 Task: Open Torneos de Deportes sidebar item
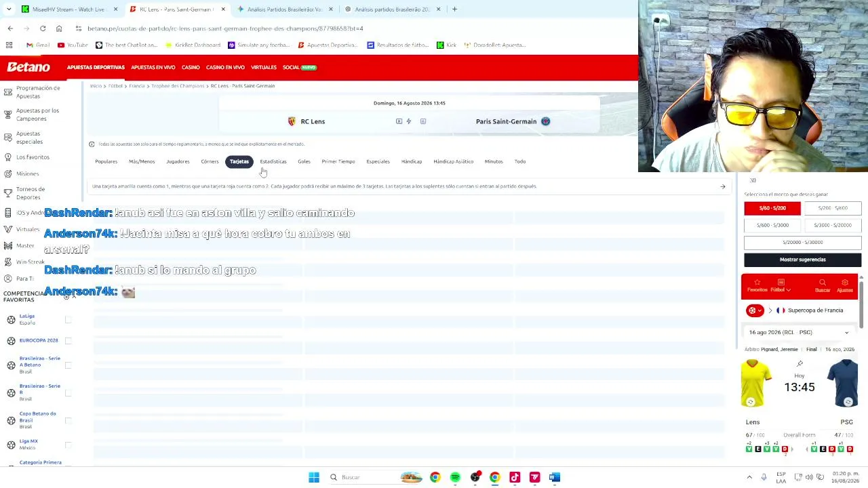coord(31,193)
